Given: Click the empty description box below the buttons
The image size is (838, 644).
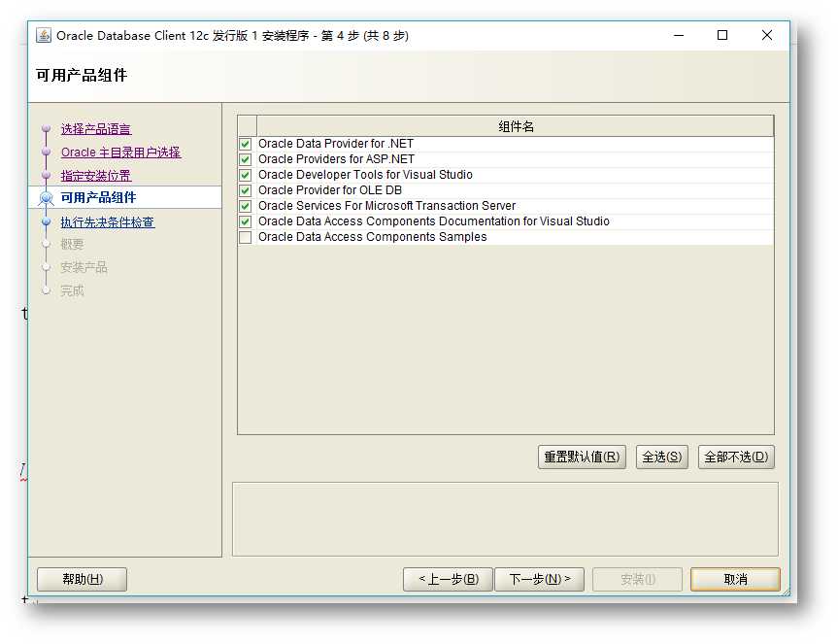Looking at the screenshot, I should [505, 520].
